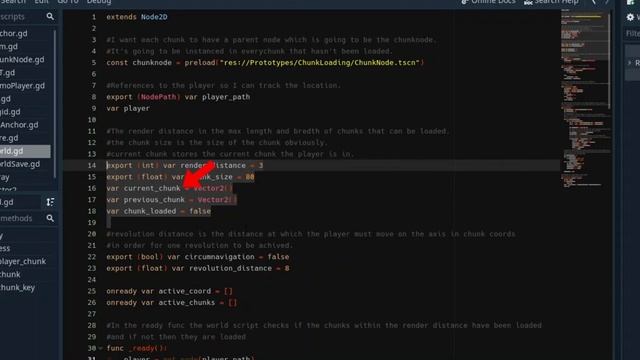Jump to the layer_chunk method
This screenshot has height=360, width=640.
pos(23,261)
